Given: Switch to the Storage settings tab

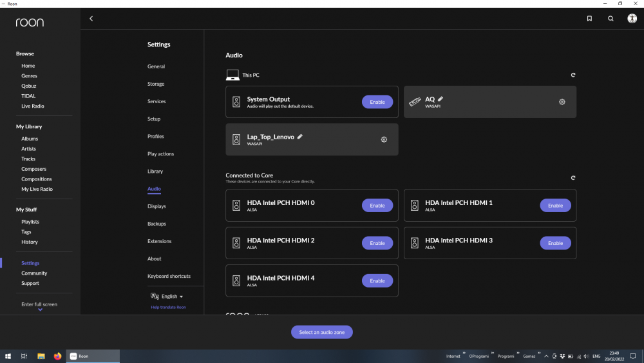Looking at the screenshot, I should 156,84.
